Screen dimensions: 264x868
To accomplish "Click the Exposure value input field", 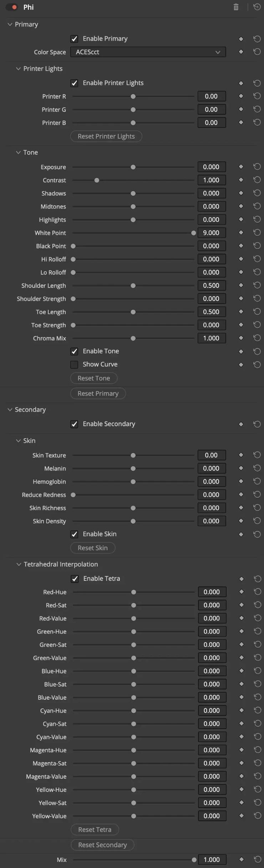I will (x=212, y=166).
